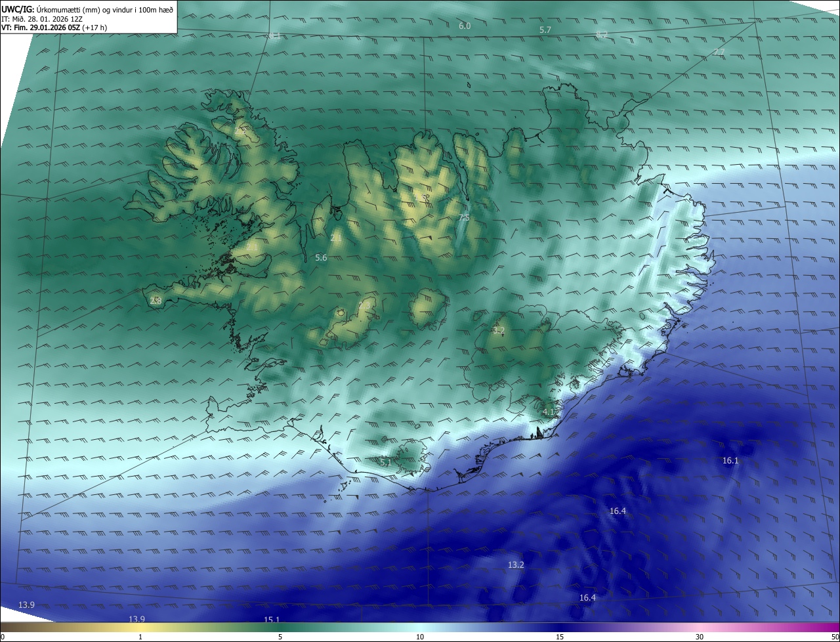The image size is (840, 642).
Task: Click the 10 tick label on the legend
Action: coord(420,637)
